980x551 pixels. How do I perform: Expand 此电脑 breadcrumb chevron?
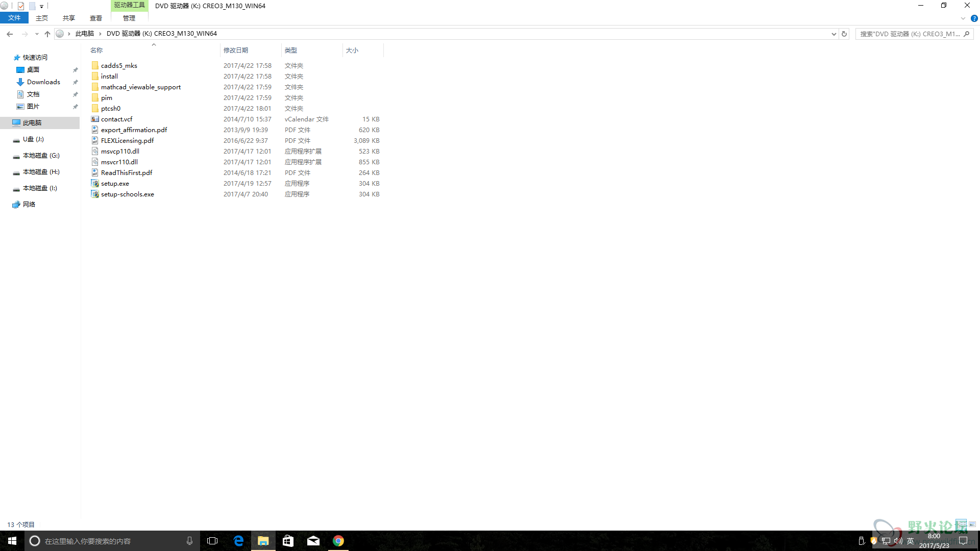100,34
